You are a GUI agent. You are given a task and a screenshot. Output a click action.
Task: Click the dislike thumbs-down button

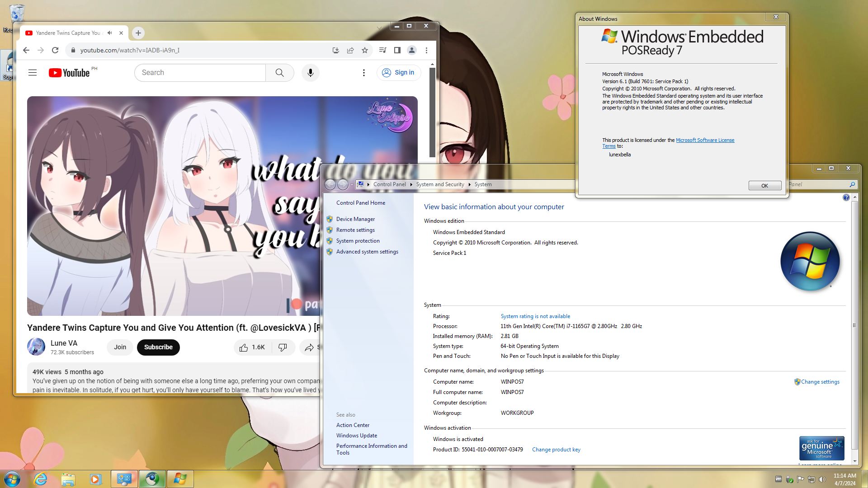click(x=283, y=347)
